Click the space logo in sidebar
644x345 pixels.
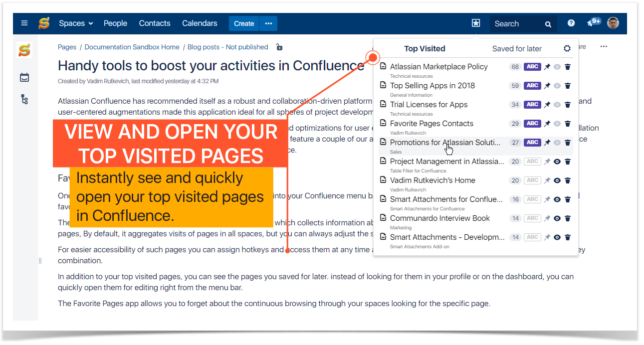coord(25,50)
